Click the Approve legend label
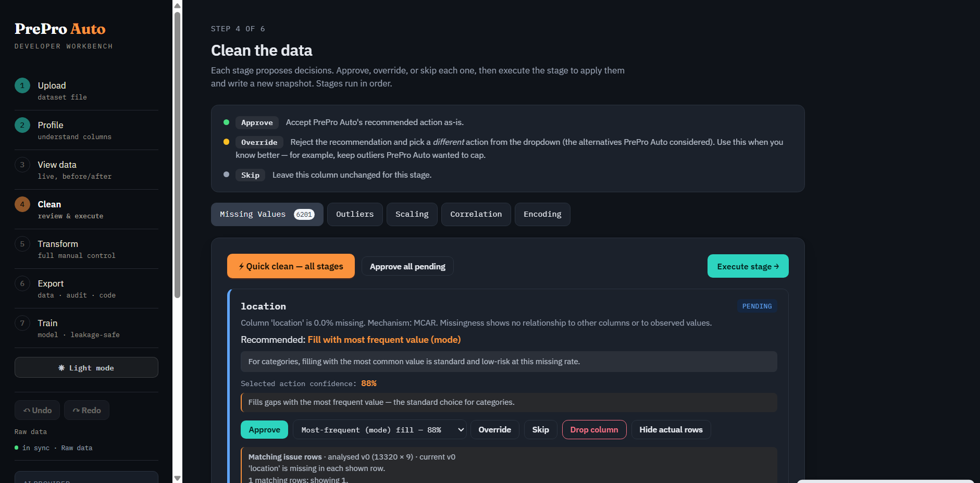980x483 pixels. tap(257, 122)
